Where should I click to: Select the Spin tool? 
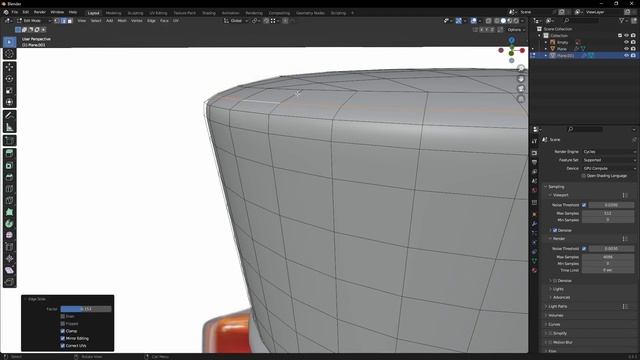pos(9,223)
